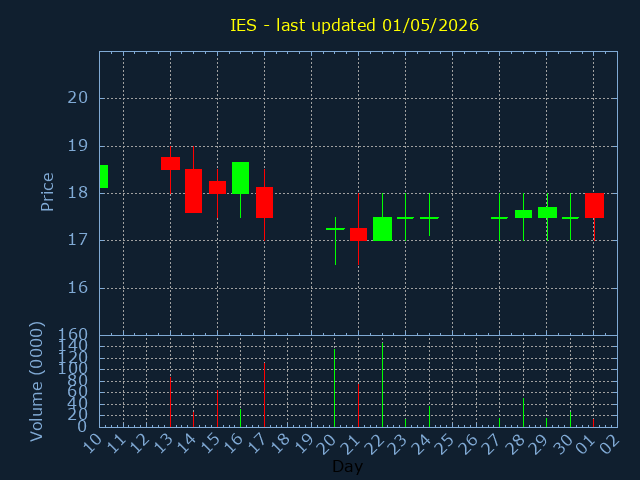The width and height of the screenshot is (640, 480).
Task: Click day label 02 on the x-axis
Action: coord(612,443)
